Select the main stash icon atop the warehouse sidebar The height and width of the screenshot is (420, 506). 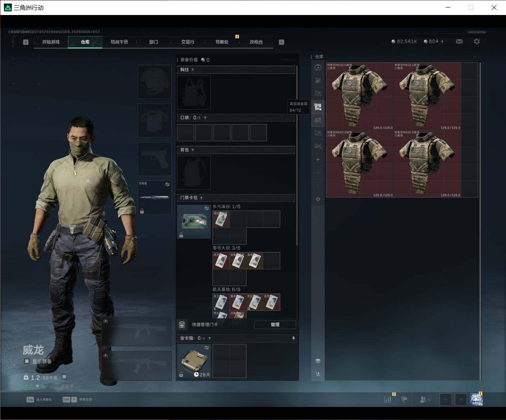pos(318,68)
